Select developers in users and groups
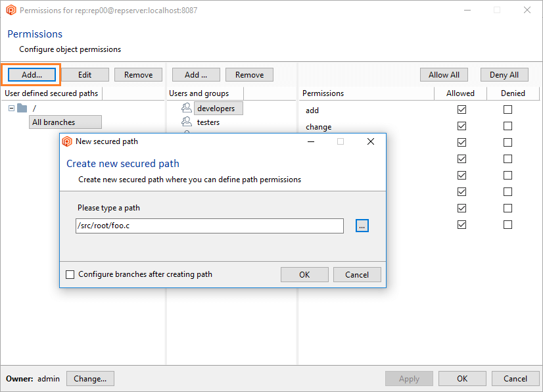 pyautogui.click(x=218, y=108)
